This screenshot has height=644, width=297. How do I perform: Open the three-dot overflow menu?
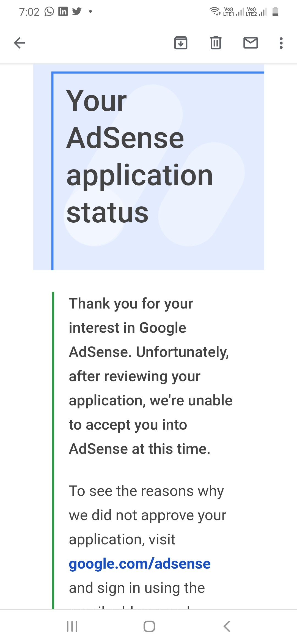coord(281,43)
